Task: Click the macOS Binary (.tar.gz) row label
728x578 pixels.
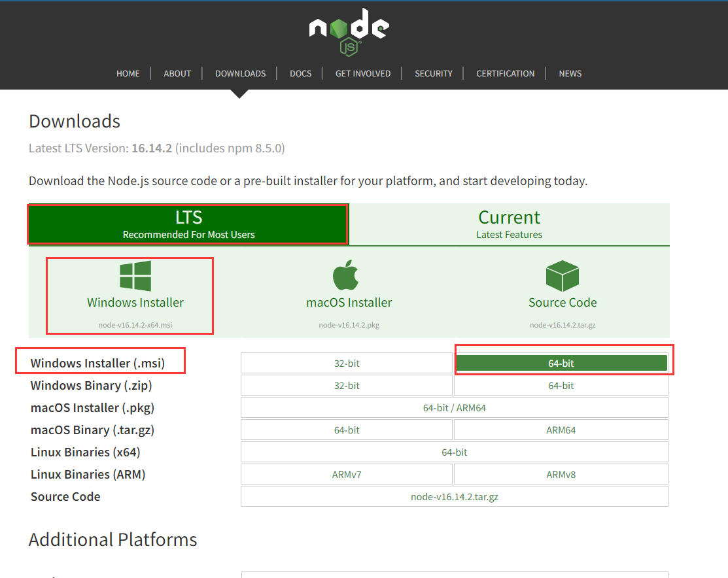Action: [x=92, y=430]
